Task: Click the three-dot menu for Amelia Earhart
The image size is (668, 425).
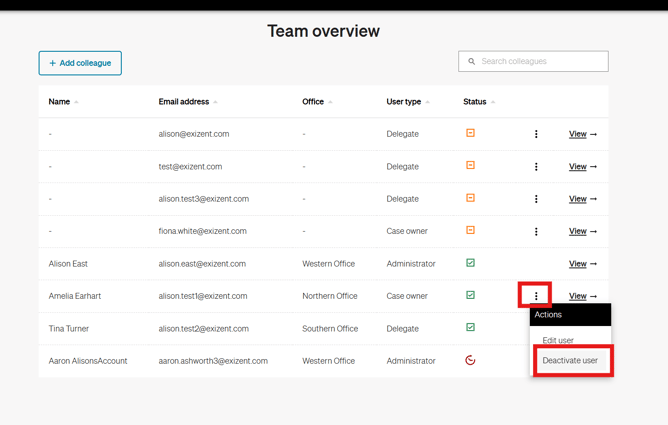Action: point(536,296)
